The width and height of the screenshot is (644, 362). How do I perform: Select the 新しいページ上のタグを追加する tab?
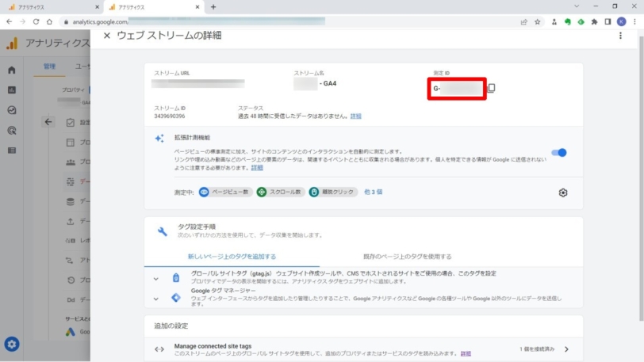[x=232, y=257]
